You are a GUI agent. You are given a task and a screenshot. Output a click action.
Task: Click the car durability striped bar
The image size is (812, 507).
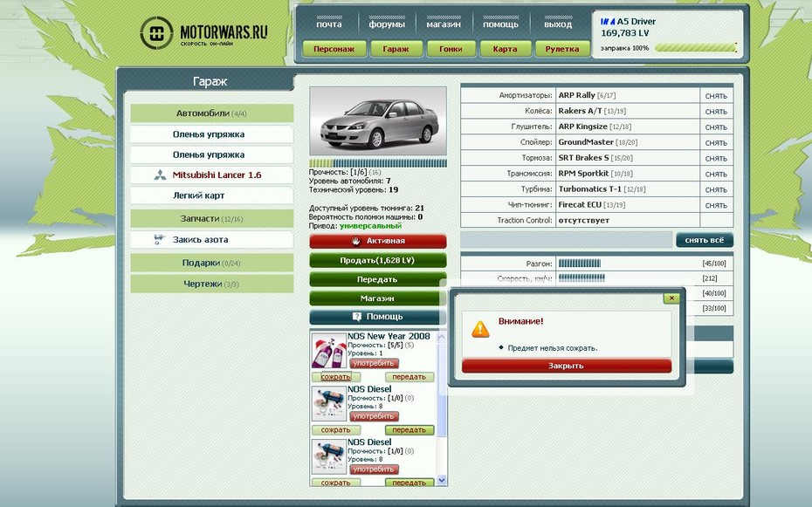point(378,163)
